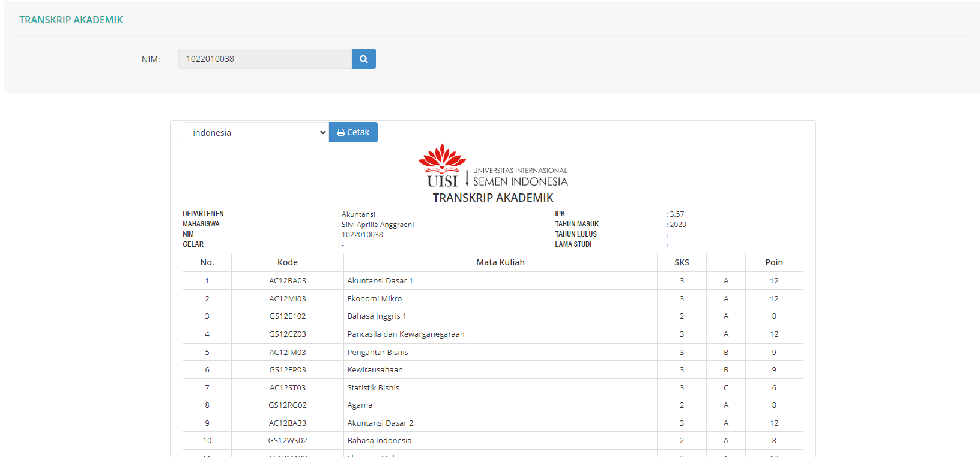This screenshot has width=980, height=457.
Task: Click the Akuntansi Dasar 1 course name
Action: click(380, 281)
